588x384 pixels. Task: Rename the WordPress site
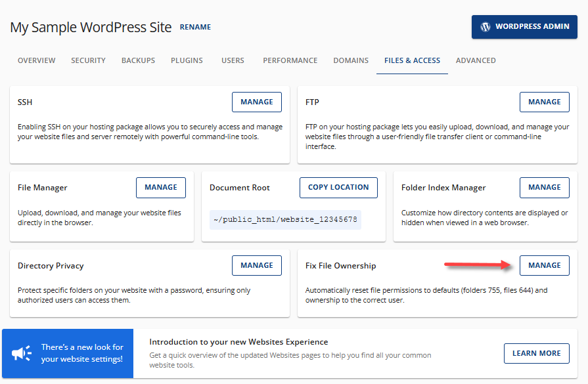click(195, 27)
